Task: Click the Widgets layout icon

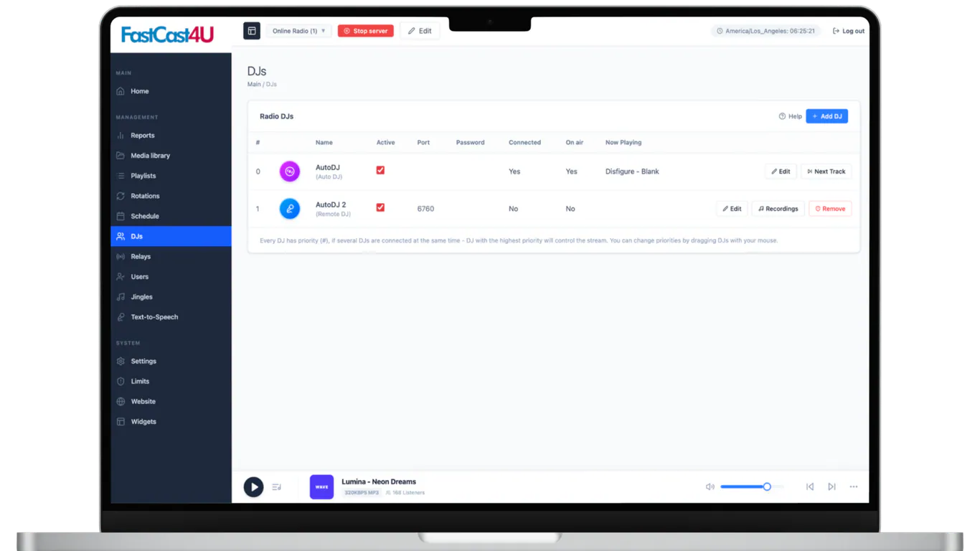Action: [121, 421]
